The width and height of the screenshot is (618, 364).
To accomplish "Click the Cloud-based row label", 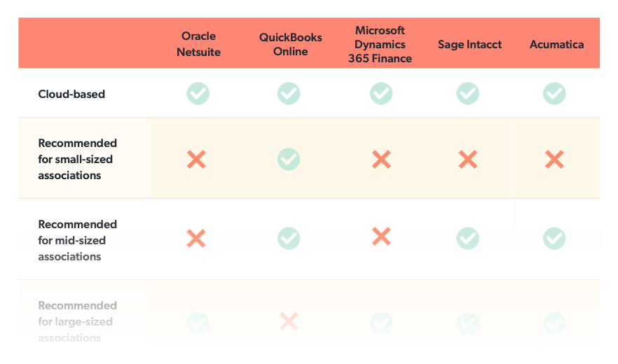I will tap(71, 94).
